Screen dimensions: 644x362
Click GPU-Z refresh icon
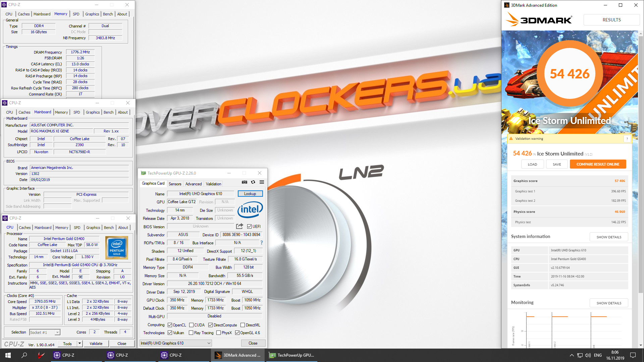click(253, 182)
